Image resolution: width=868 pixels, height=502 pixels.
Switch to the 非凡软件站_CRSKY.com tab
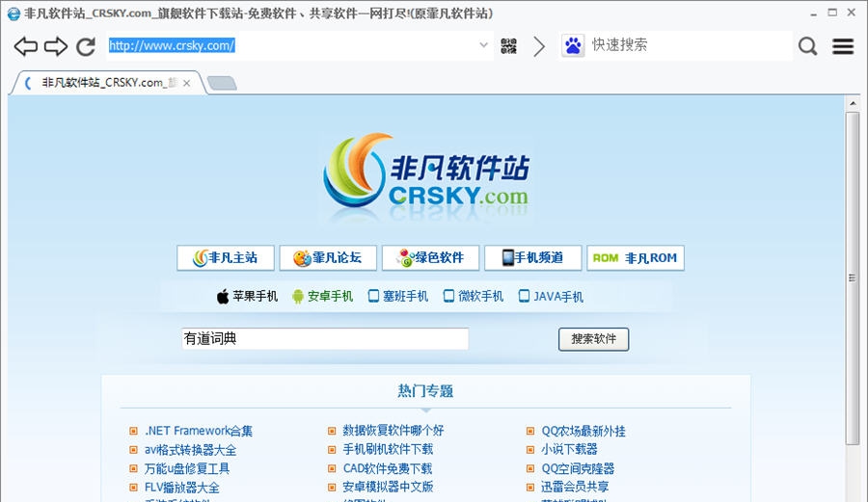(x=108, y=83)
